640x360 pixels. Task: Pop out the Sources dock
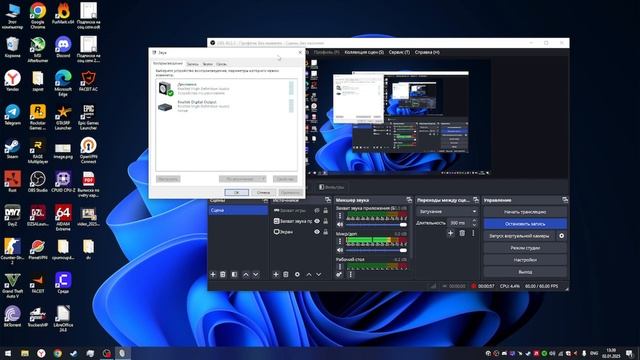point(328,200)
